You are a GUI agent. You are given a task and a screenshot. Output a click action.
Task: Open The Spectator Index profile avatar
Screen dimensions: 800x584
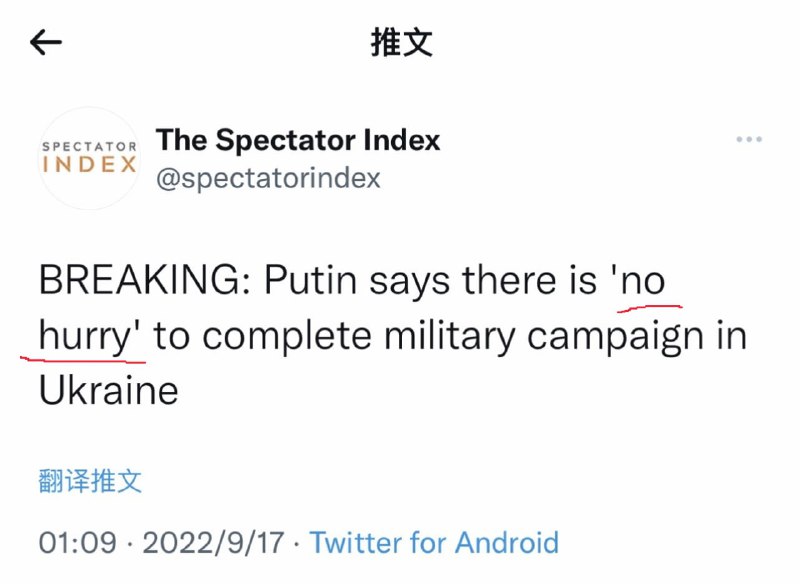(x=89, y=158)
